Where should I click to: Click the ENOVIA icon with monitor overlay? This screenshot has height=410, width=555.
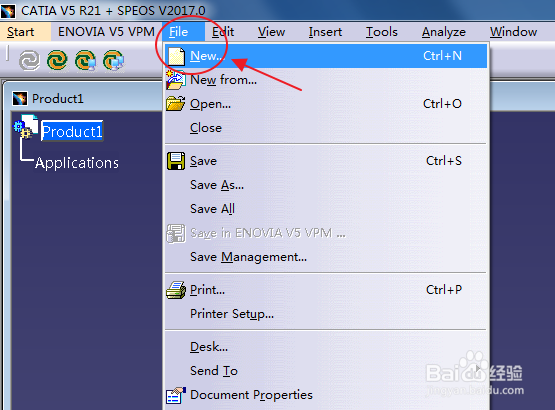coord(85,61)
